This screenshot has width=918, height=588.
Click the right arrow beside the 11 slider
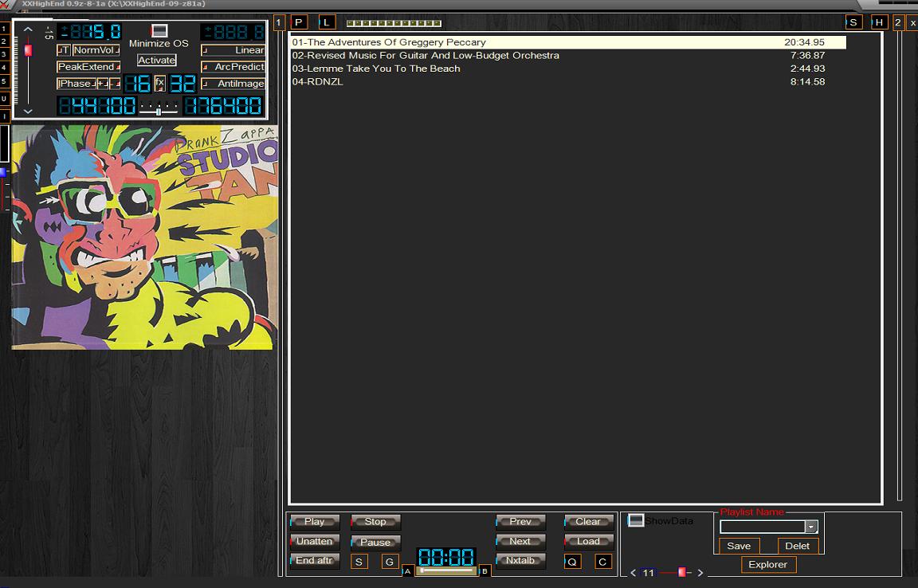700,573
